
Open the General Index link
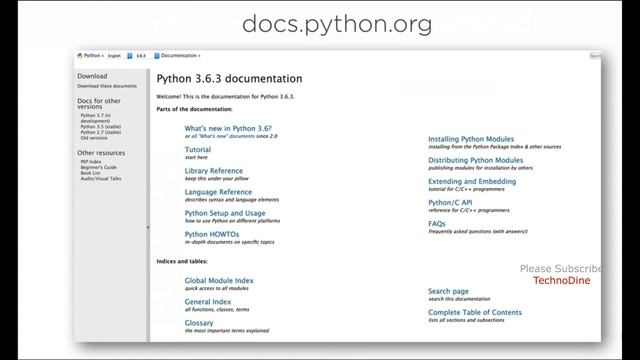[207, 302]
